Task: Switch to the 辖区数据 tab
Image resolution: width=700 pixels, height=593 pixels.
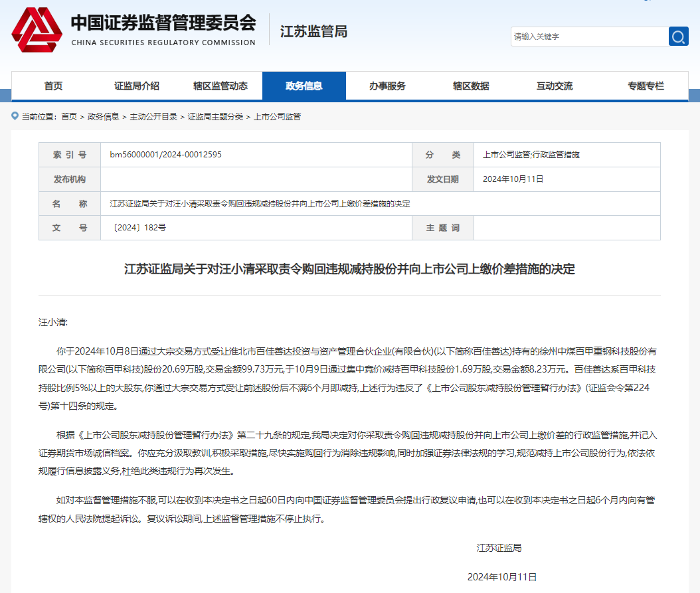Action: coord(471,86)
